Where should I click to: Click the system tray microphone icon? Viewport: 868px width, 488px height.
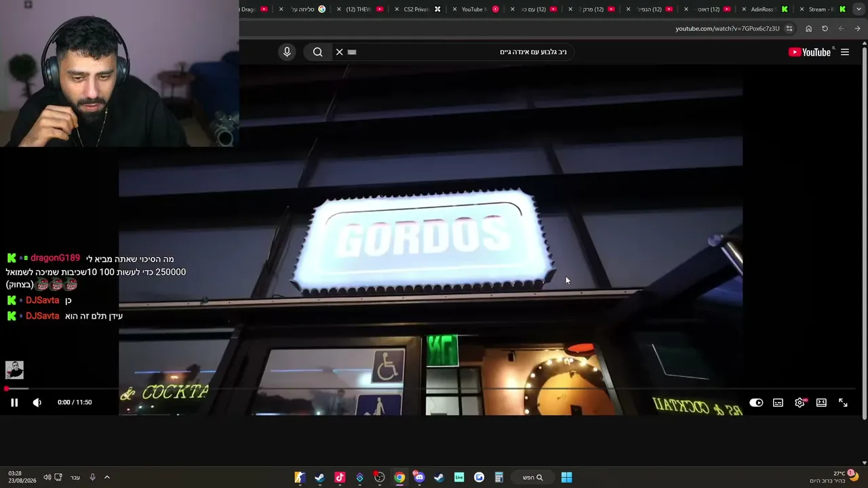tap(92, 477)
